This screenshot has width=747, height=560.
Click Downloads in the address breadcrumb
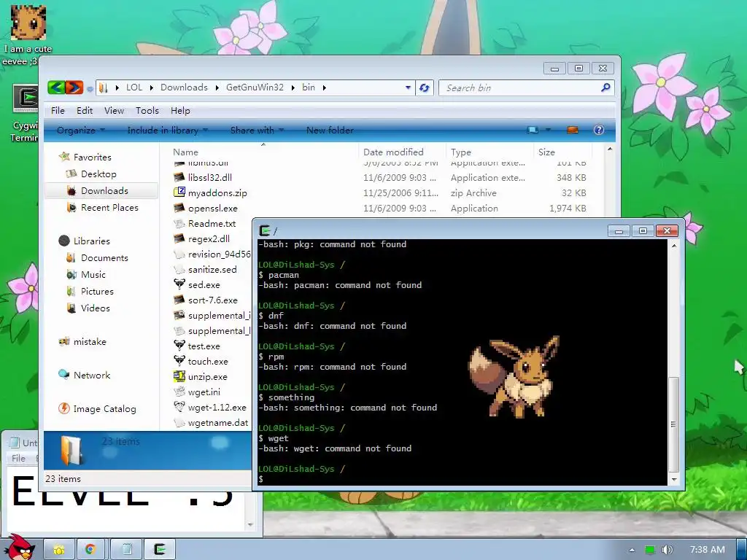coord(184,87)
